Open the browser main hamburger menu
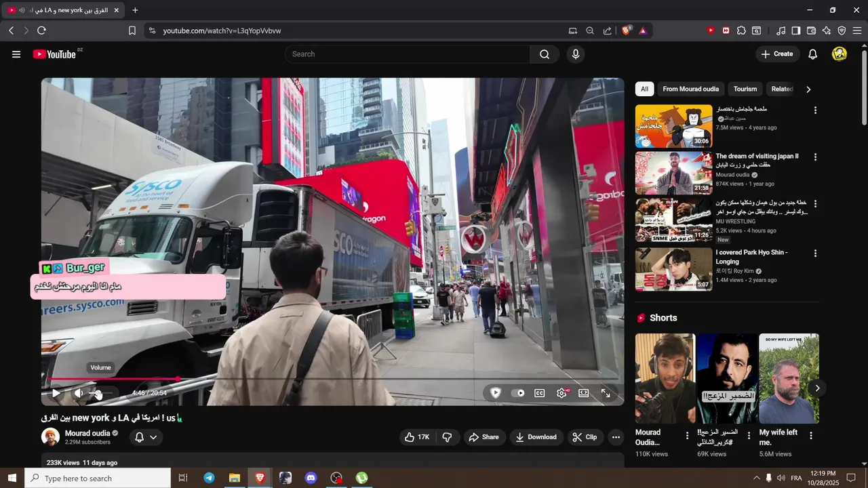The image size is (868, 488). pyautogui.click(x=857, y=30)
